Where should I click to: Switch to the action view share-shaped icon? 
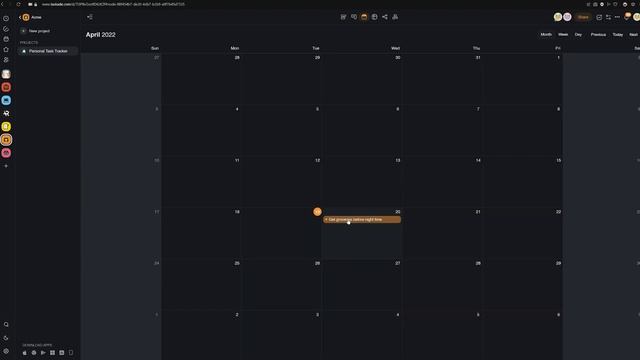point(385,17)
